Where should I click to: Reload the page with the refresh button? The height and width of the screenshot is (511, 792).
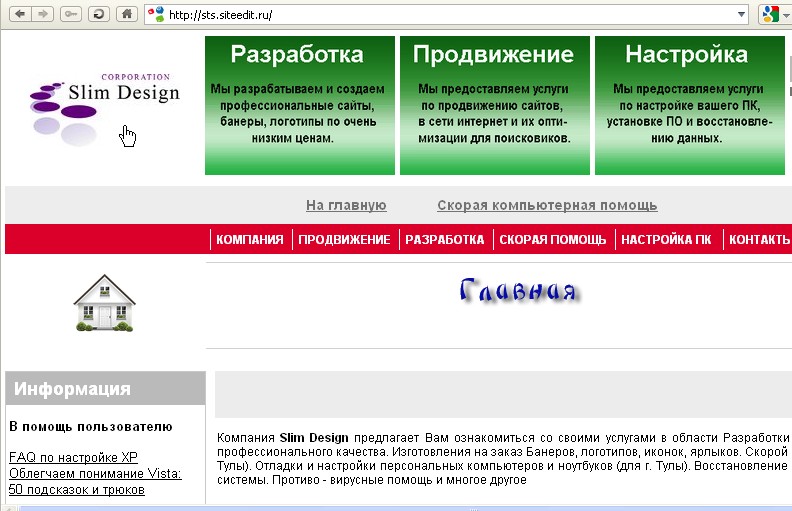(x=98, y=14)
